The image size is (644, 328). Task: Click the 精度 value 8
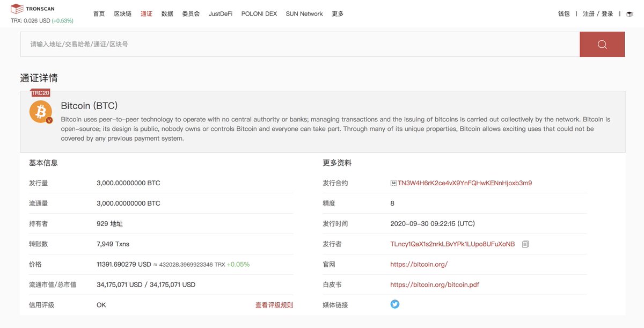[x=392, y=203]
